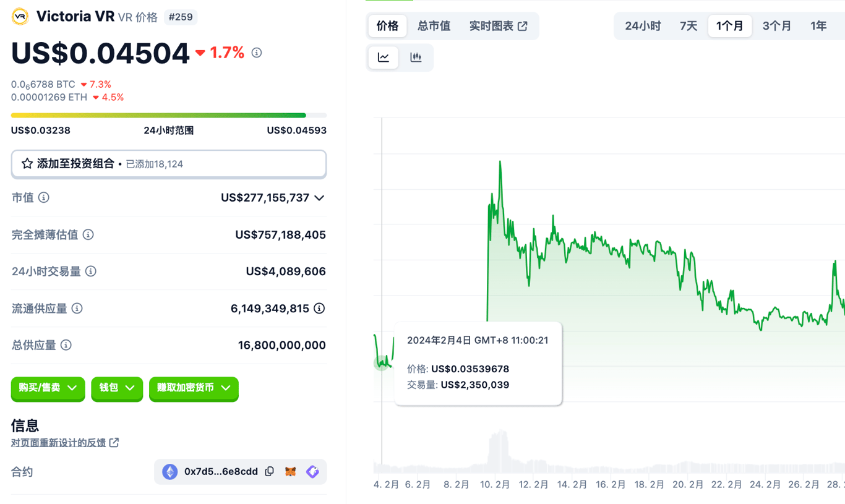Screen dimensions: 845x504
Task: Show circulating supply label info icon
Action: tap(77, 309)
